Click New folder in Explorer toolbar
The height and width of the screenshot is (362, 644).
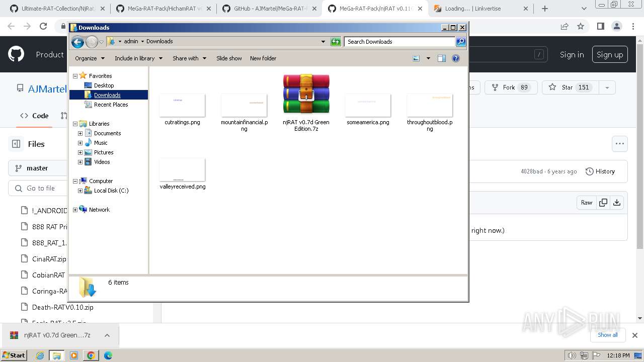(263, 58)
